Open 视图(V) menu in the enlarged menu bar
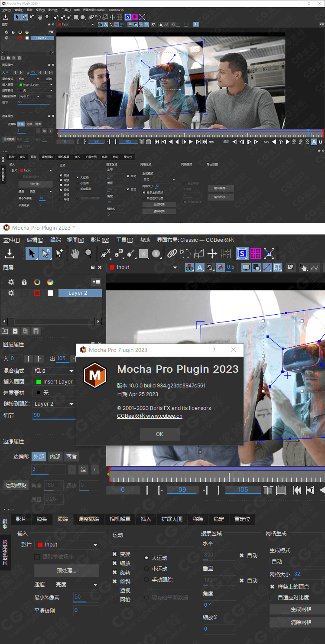The image size is (325, 644). tap(75, 240)
